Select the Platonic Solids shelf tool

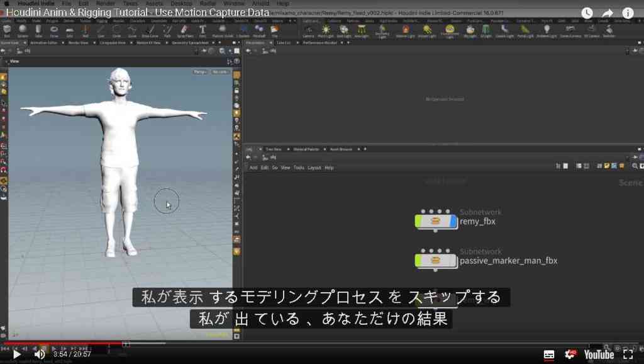point(222,30)
